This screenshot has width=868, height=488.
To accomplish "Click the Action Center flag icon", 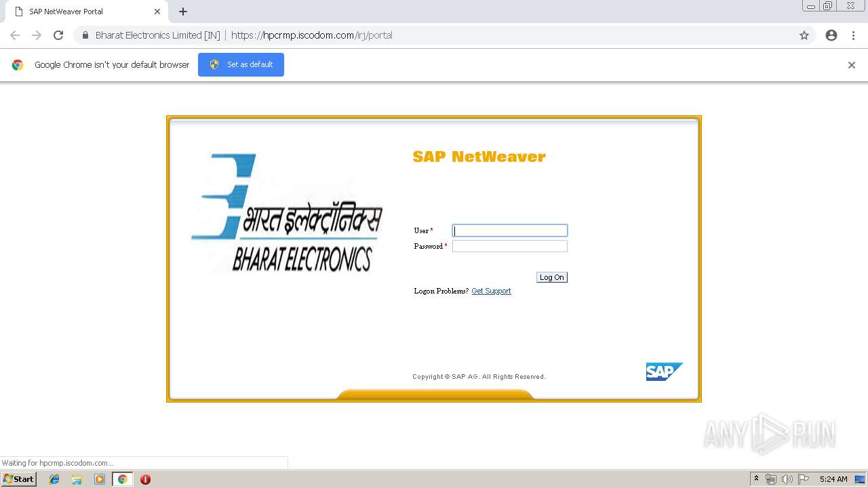I will 804,479.
